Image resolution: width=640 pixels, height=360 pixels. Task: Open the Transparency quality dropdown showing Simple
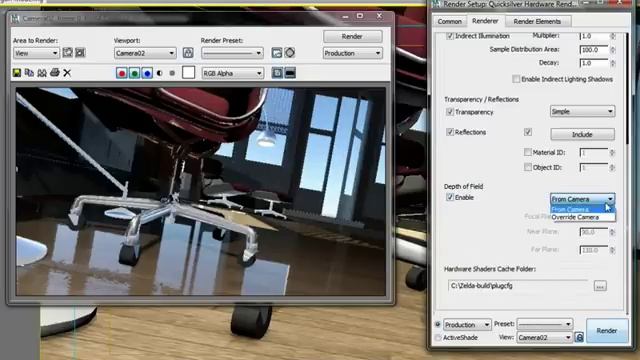click(x=582, y=111)
